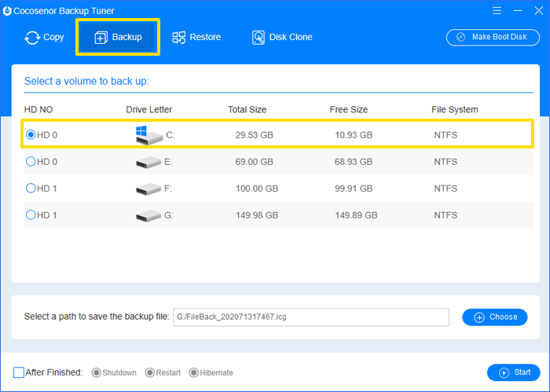Image resolution: width=550 pixels, height=392 pixels.
Task: Click the Total Size column header
Action: tap(247, 110)
